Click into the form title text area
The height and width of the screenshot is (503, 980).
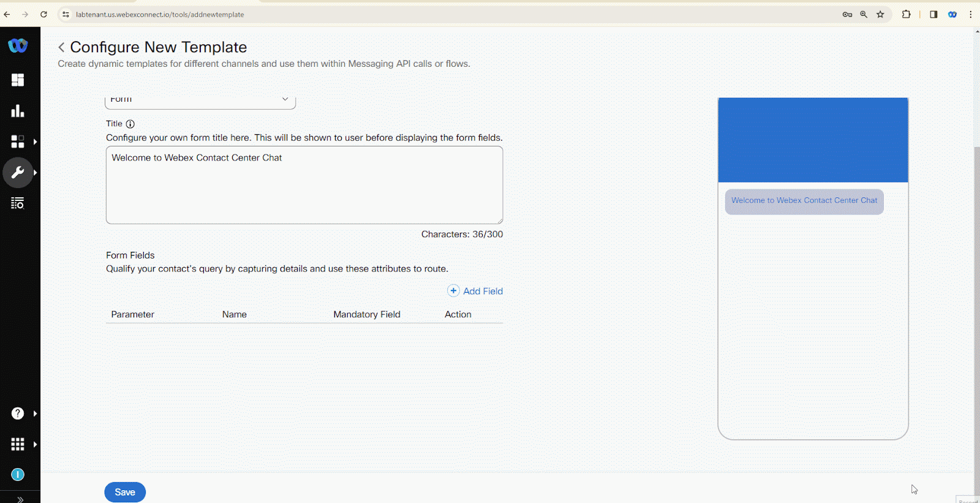tap(304, 185)
